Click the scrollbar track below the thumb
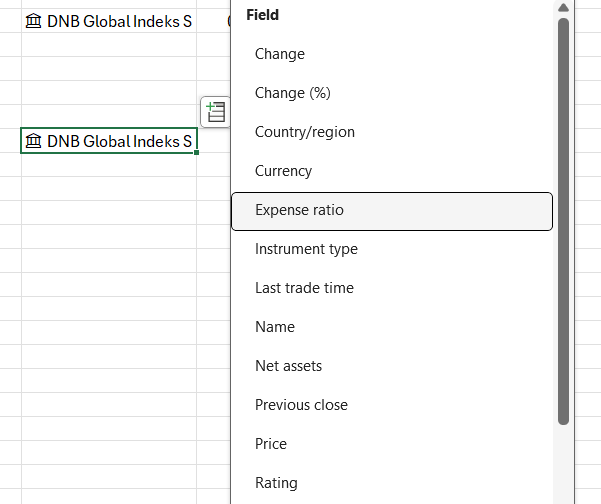 click(563, 465)
